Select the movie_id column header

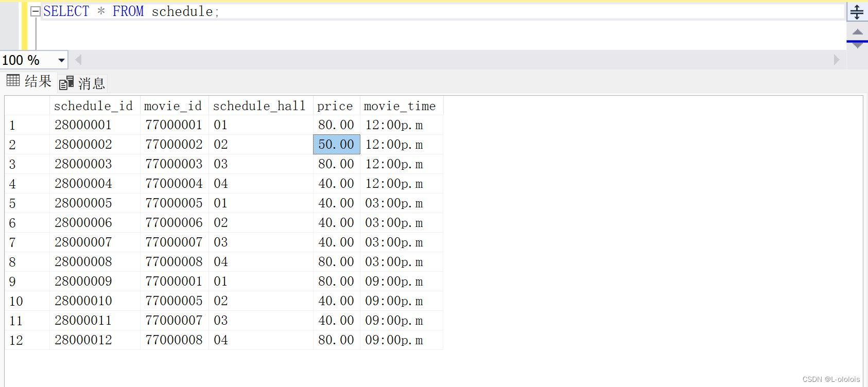(174, 105)
